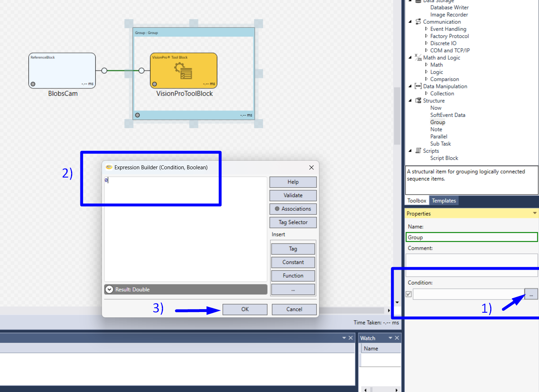539x392 pixels.
Task: Click the VisionPro Tool Block gear icon
Action: click(x=183, y=71)
